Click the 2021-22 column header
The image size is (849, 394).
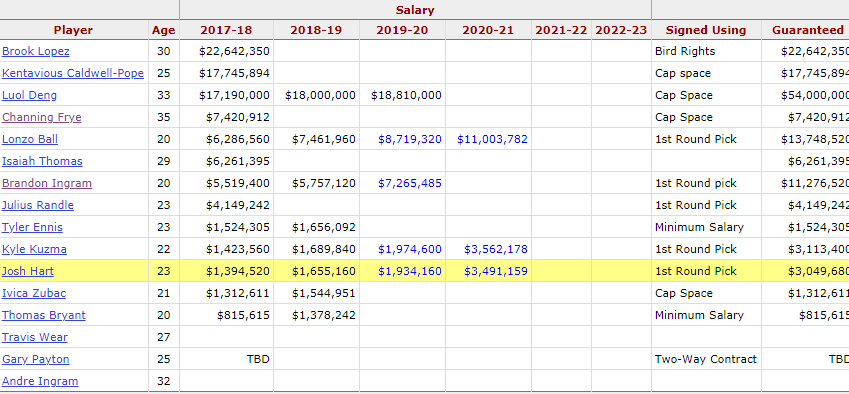point(561,30)
